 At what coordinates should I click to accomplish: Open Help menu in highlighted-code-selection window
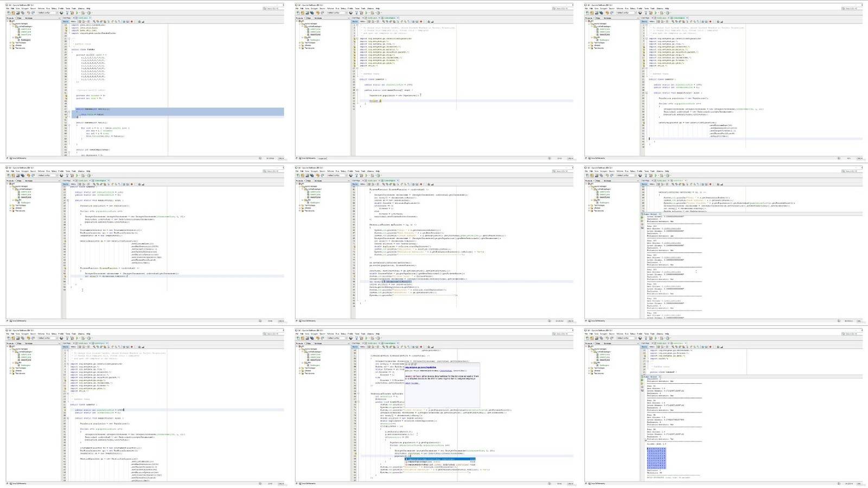[x=88, y=9]
